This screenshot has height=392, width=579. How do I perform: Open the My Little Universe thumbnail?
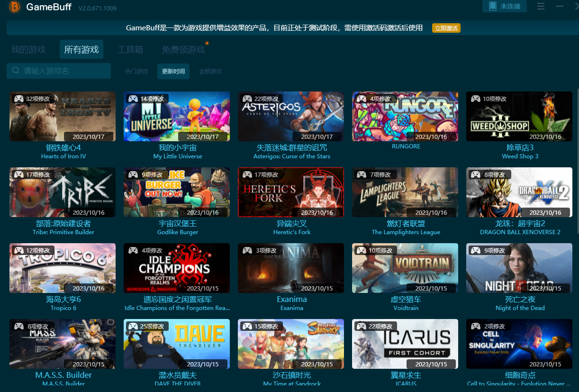(x=177, y=117)
